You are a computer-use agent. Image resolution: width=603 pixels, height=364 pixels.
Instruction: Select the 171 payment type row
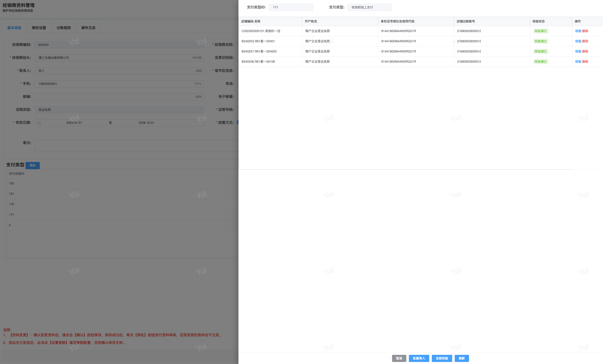pyautogui.click(x=11, y=215)
